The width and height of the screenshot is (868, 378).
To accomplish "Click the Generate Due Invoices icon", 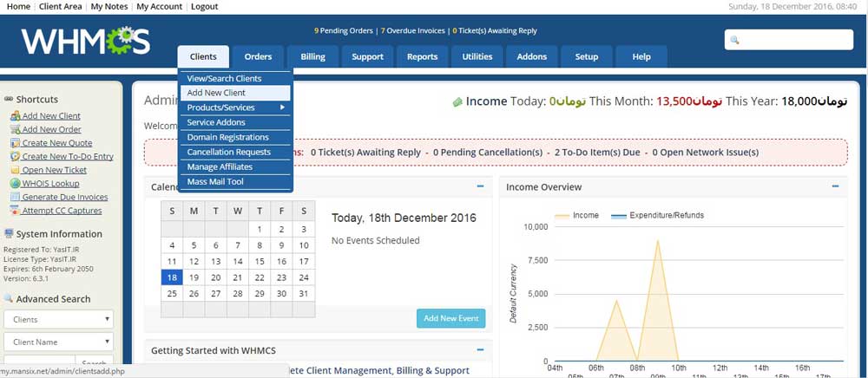I will point(15,198).
